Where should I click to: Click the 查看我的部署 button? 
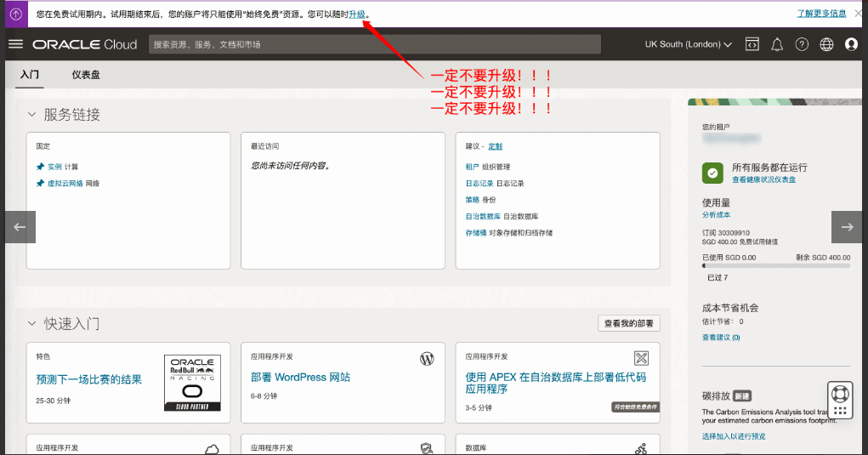pyautogui.click(x=628, y=323)
